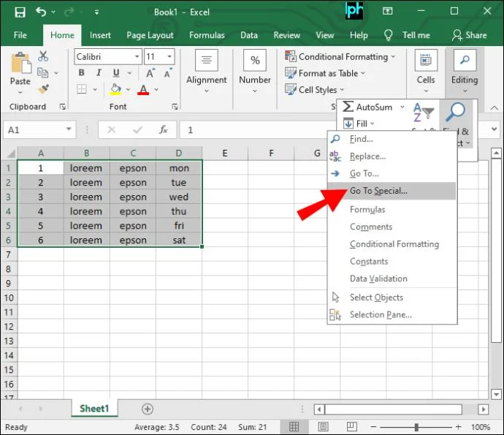Image resolution: width=504 pixels, height=435 pixels.
Task: Choose Go To Special... menu item
Action: click(x=392, y=191)
